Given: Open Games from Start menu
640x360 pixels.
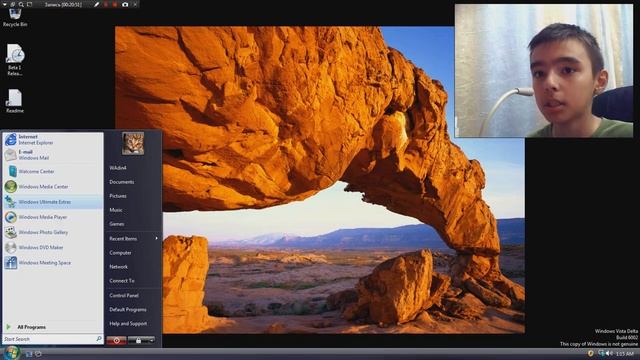Looking at the screenshot, I should click(x=117, y=224).
